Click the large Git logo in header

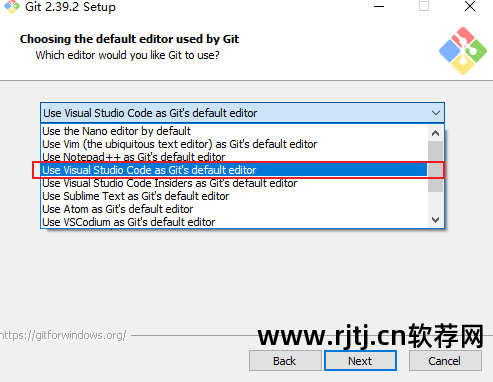pos(463,51)
